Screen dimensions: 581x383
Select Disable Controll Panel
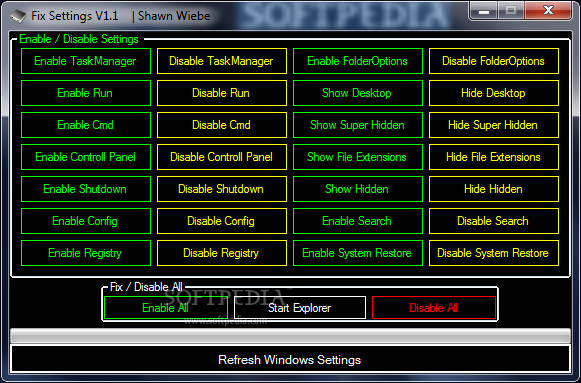pyautogui.click(x=222, y=157)
